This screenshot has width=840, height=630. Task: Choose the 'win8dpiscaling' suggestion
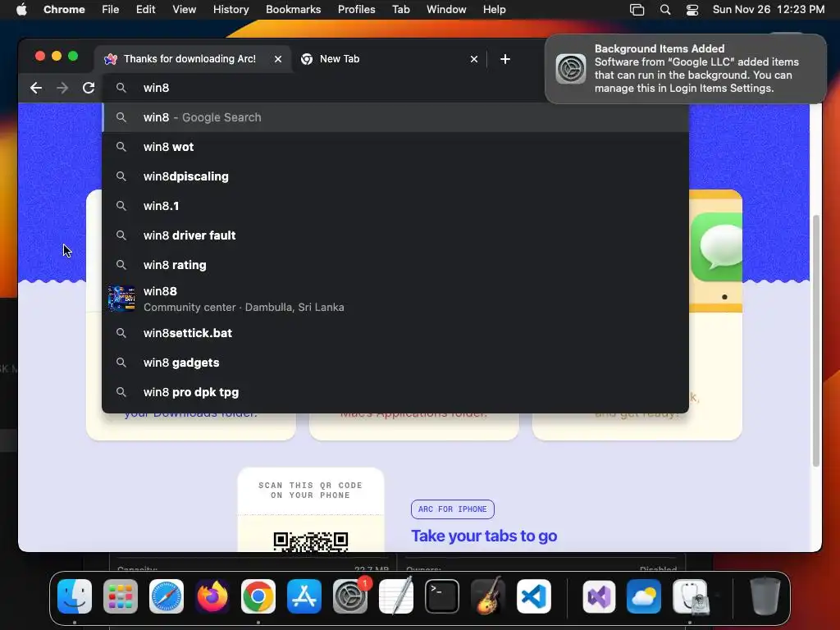[395, 176]
